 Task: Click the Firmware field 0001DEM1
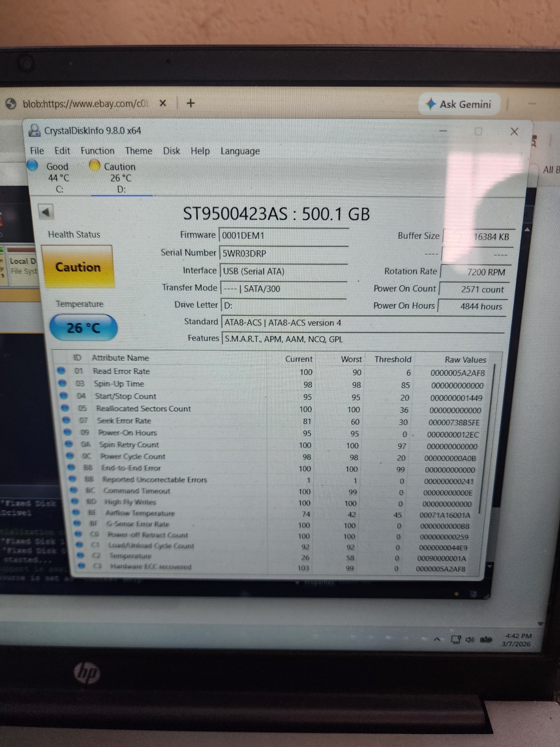[x=284, y=235]
